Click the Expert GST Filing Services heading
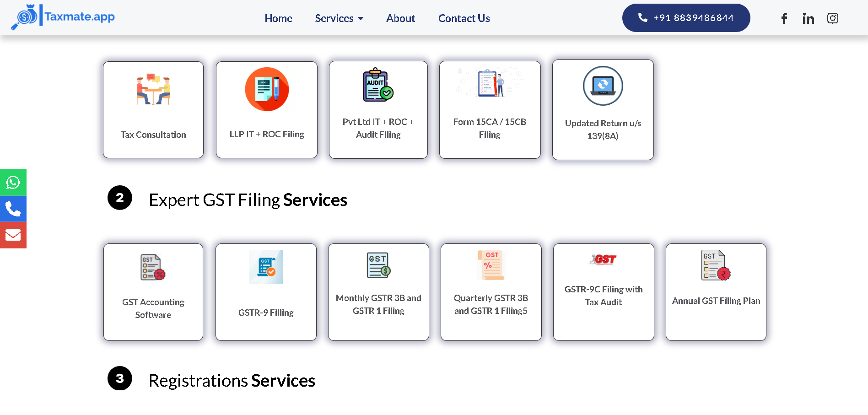868x415 pixels. 248,200
